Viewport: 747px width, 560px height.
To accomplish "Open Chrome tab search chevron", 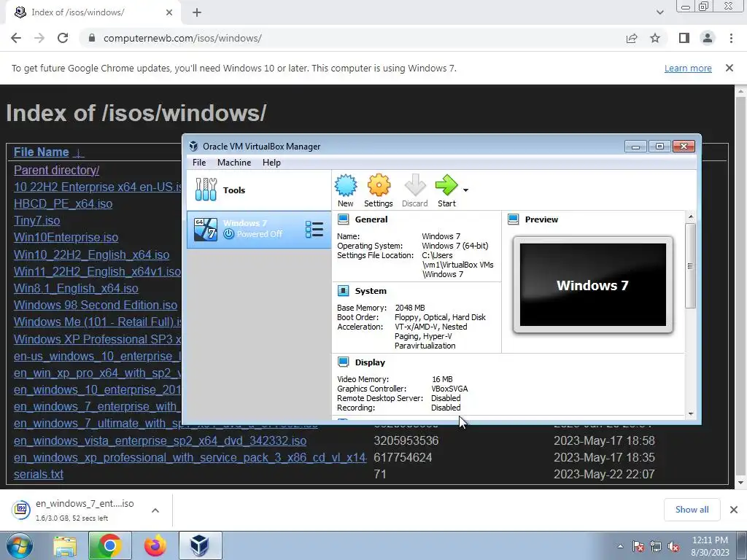I will (659, 12).
